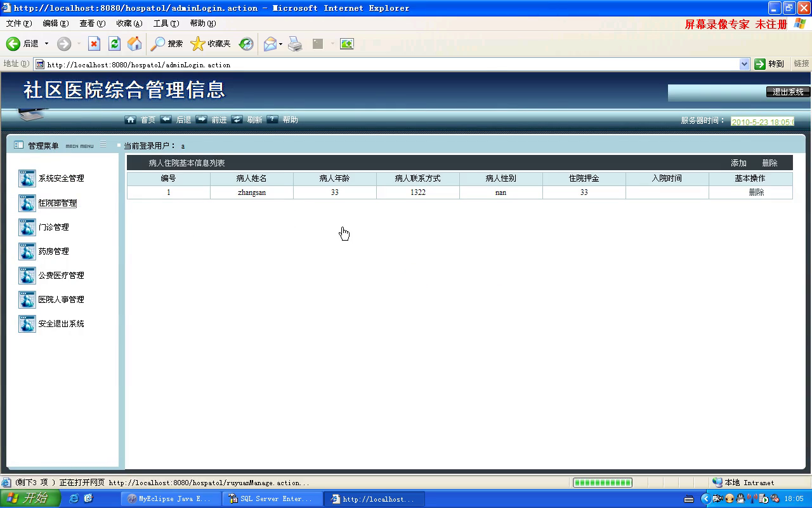
Task: Switch to SQL Server Enterprise taskbar item
Action: click(272, 499)
